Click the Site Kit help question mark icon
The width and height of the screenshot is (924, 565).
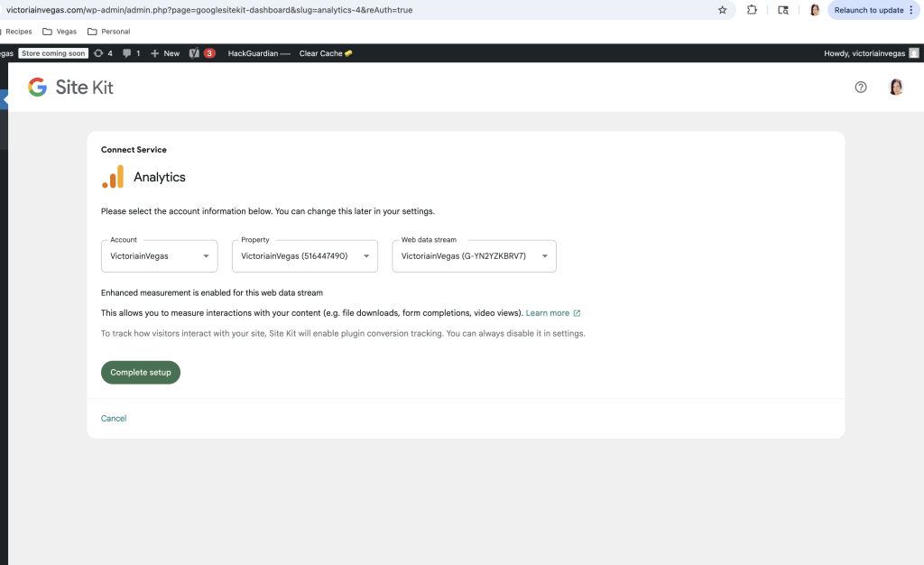click(860, 88)
